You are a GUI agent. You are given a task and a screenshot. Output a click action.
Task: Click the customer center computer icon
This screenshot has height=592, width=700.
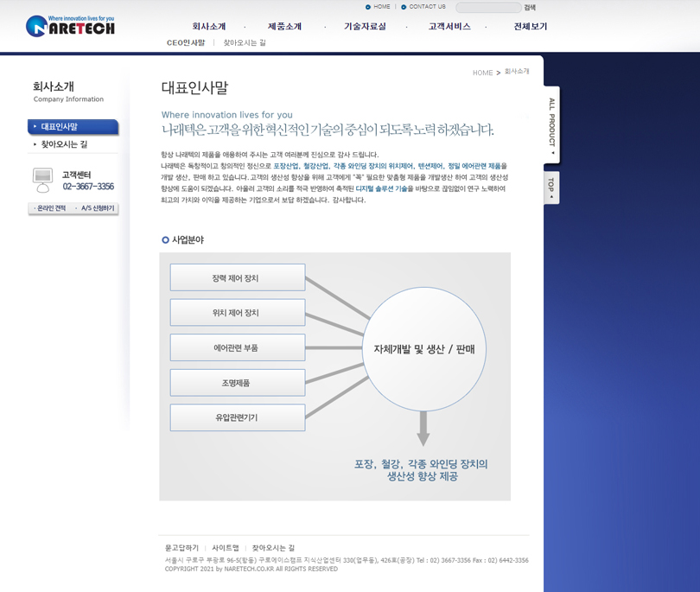pos(42,180)
